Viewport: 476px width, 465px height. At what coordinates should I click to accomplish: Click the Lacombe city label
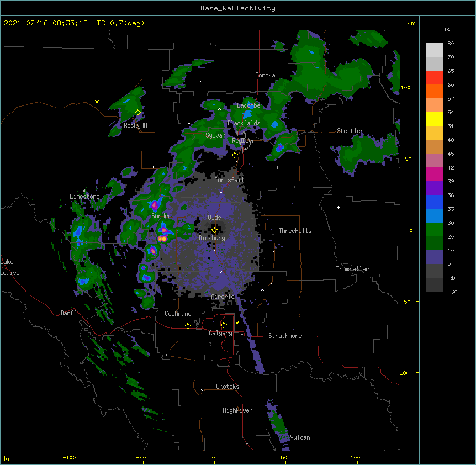[x=248, y=105]
